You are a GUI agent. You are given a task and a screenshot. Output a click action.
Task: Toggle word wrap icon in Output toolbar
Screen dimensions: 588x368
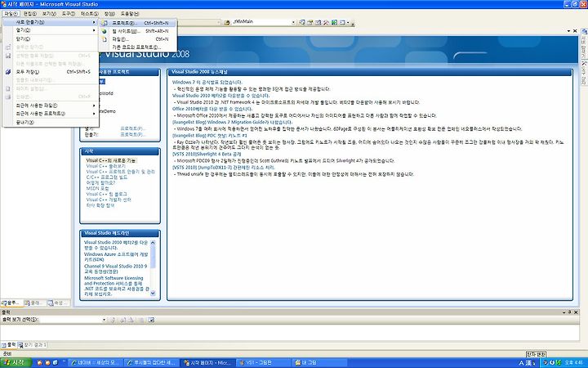tap(151, 320)
